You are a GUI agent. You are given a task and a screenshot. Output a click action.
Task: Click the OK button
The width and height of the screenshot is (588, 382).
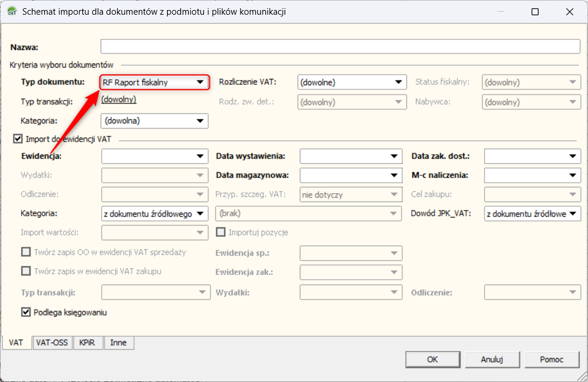[432, 359]
